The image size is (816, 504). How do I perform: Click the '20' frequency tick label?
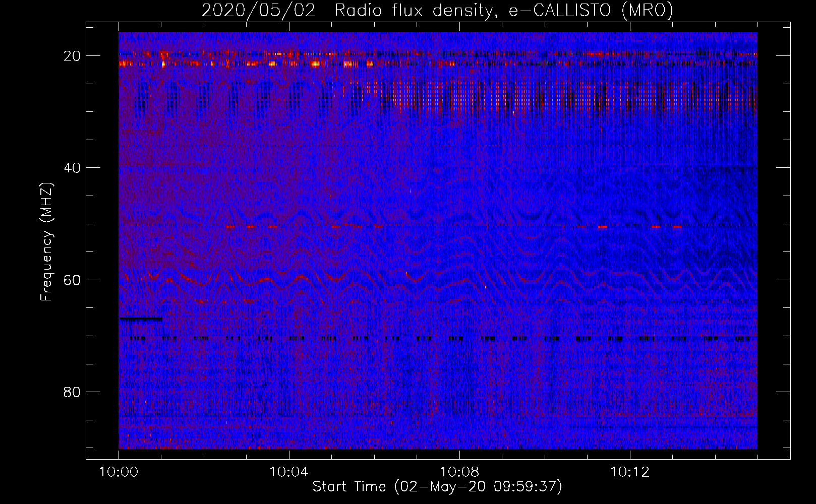(73, 56)
